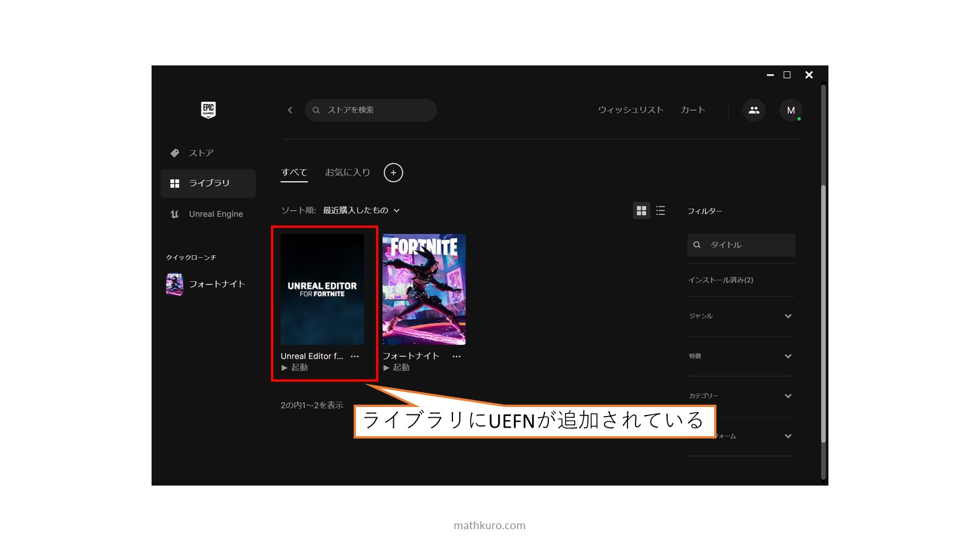Expand the カテゴリー filter
The height and width of the screenshot is (551, 980).
(x=741, y=396)
